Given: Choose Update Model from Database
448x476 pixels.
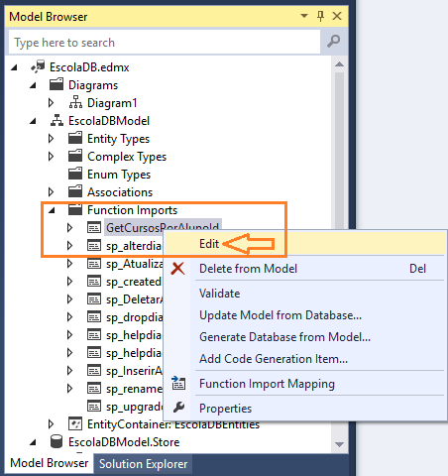Looking at the screenshot, I should pos(280,315).
